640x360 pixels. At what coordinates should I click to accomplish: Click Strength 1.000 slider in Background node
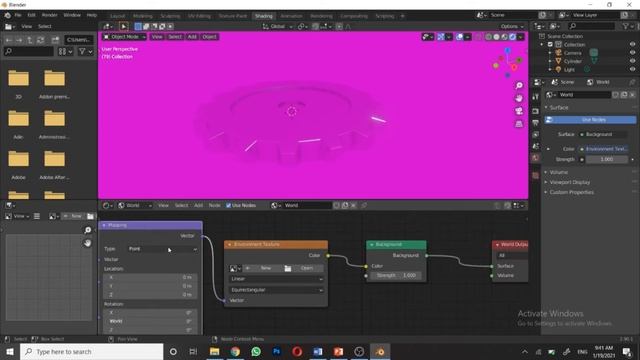396,276
